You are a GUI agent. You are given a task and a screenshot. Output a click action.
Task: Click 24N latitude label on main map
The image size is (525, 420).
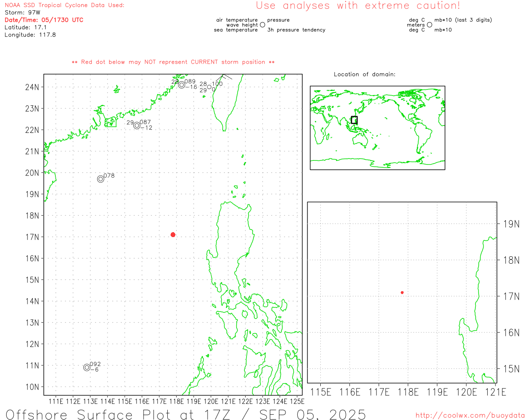[32, 87]
